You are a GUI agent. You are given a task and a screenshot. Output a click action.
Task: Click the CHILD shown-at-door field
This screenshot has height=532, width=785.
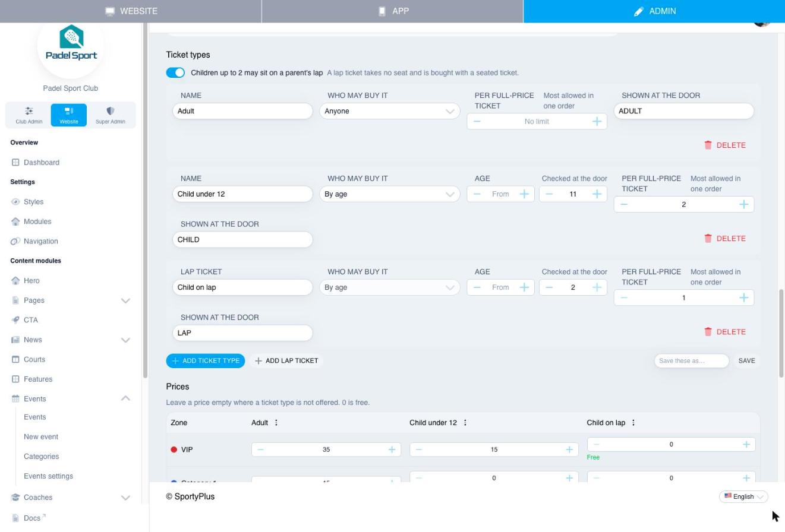tap(242, 240)
